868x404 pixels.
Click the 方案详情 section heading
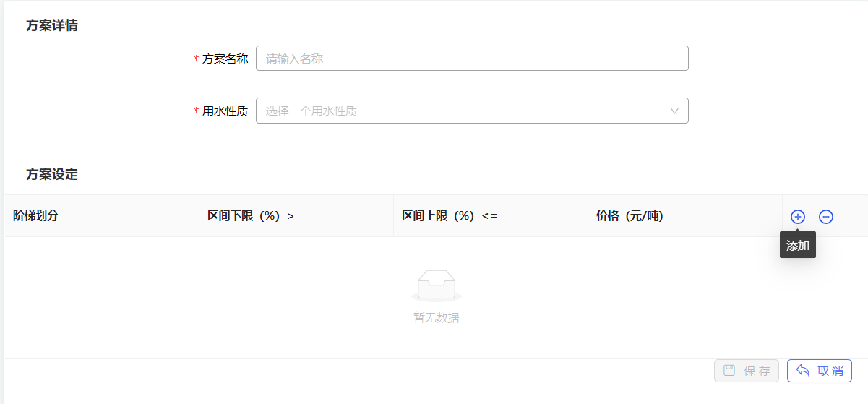pyautogui.click(x=52, y=25)
